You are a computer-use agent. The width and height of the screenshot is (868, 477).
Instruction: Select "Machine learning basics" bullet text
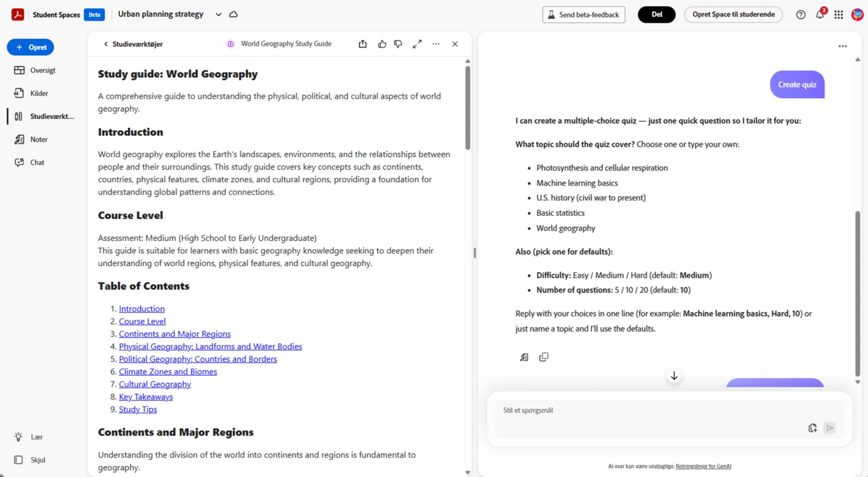[577, 183]
